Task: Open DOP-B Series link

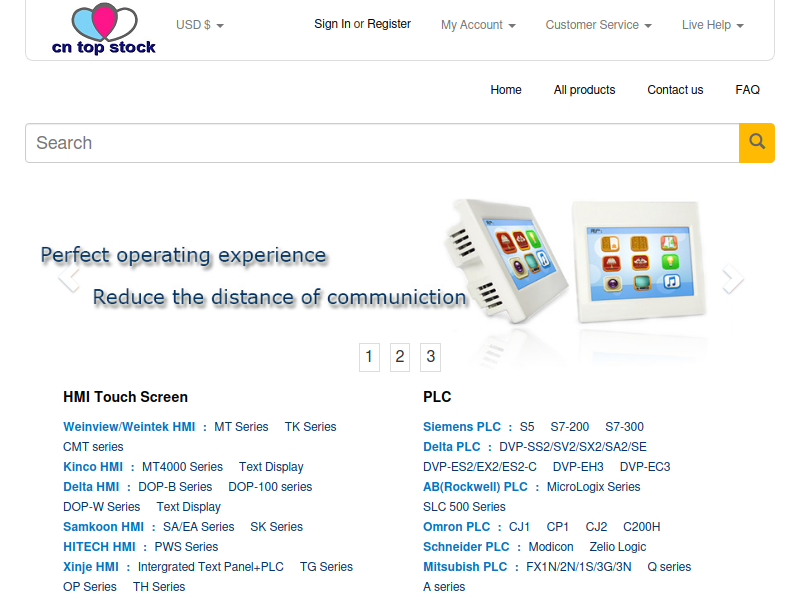Action: point(175,487)
